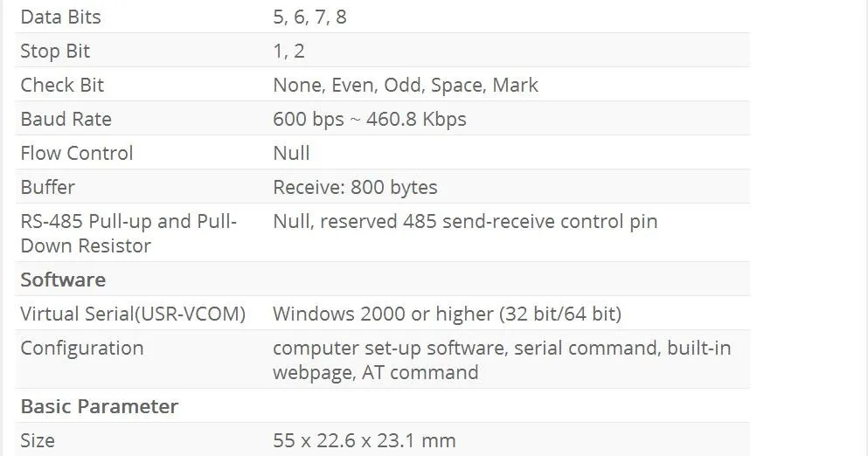The image size is (868, 456).
Task: Click Windows 2000 or higher text
Action: click(x=383, y=314)
